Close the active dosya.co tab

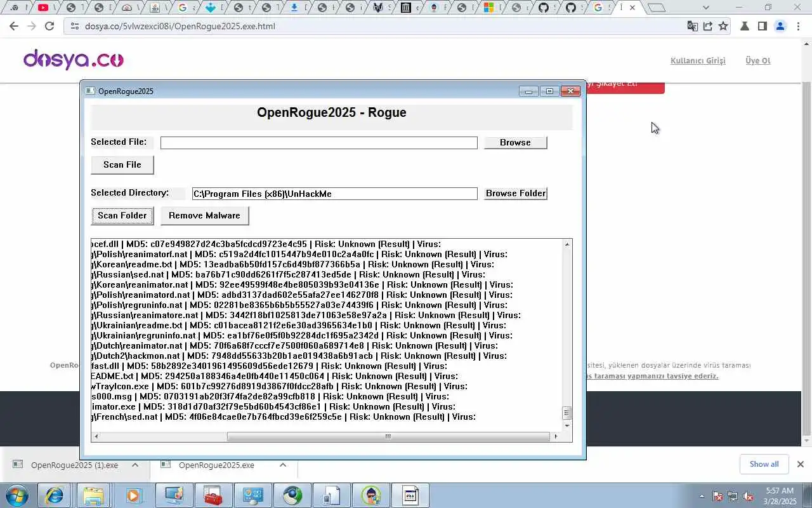pos(632,8)
